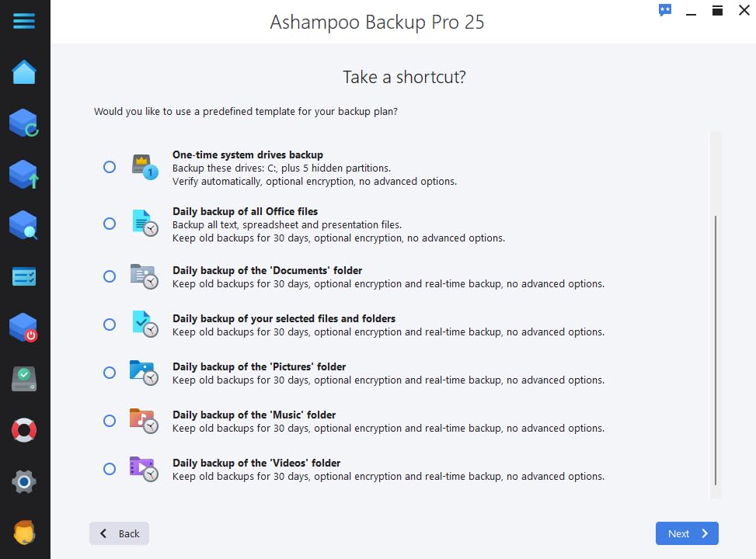
Task: Open the hamburger menu in sidebar
Action: pos(24,21)
